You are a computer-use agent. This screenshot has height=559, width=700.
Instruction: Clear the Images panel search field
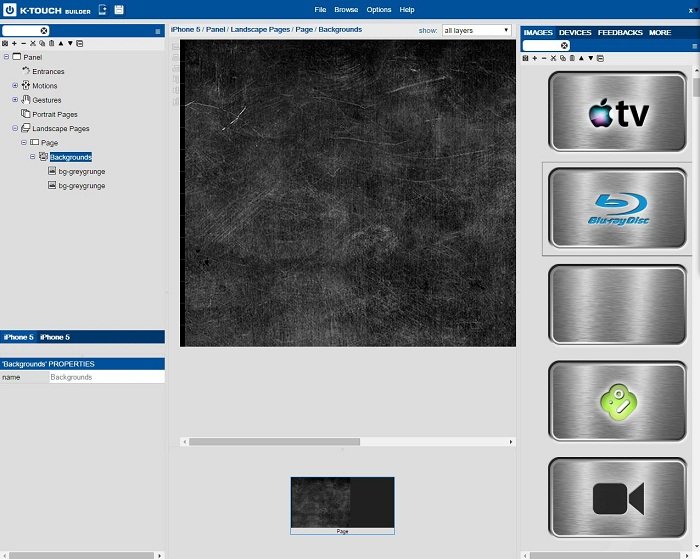coord(564,46)
